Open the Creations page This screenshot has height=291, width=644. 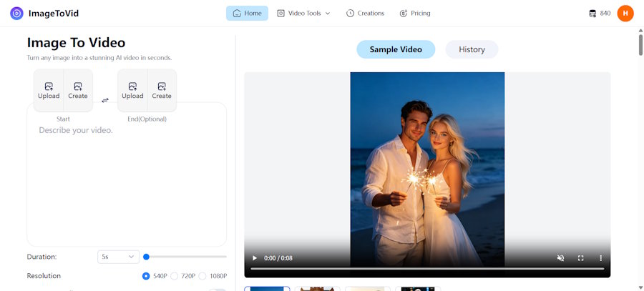pyautogui.click(x=365, y=13)
